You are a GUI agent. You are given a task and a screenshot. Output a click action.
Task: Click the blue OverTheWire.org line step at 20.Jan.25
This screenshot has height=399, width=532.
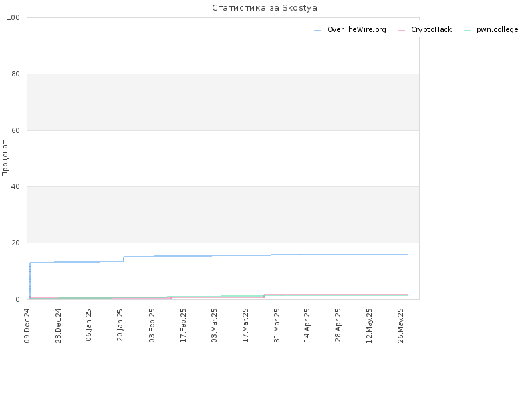124,259
